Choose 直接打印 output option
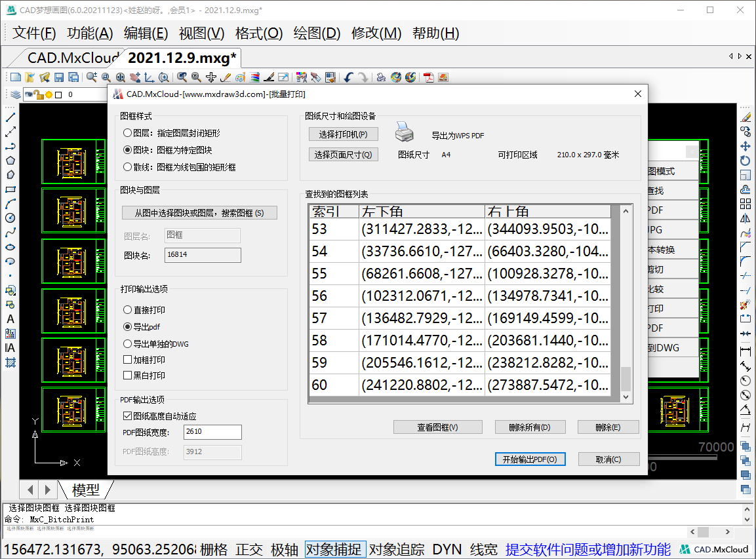 [144, 310]
